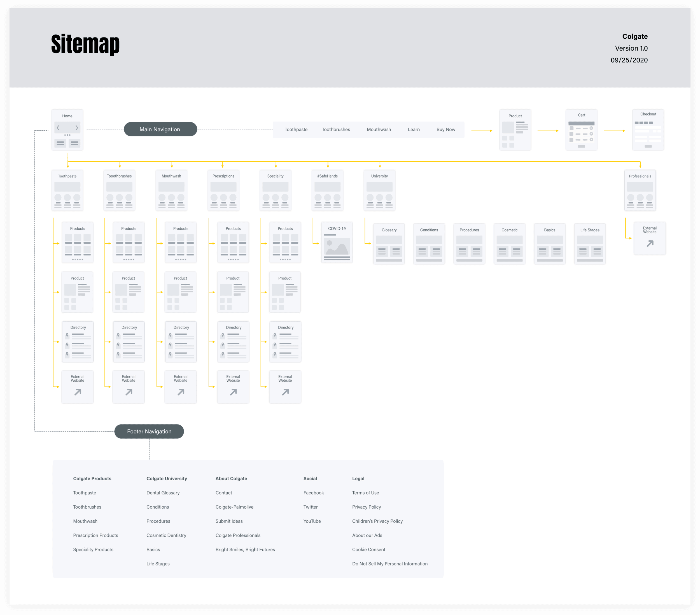Click Colgate-Palmolive footer link

click(x=235, y=507)
